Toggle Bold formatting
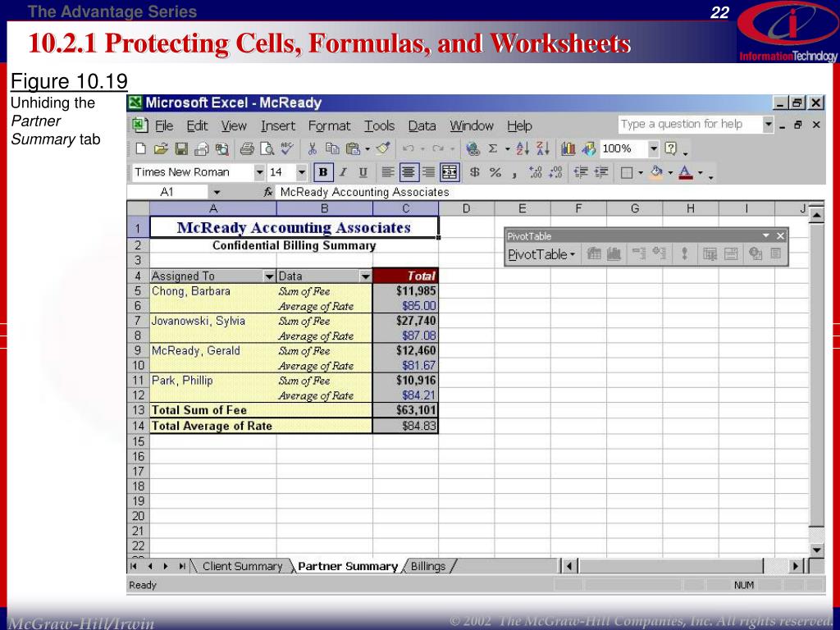The height and width of the screenshot is (630, 840). (x=323, y=172)
